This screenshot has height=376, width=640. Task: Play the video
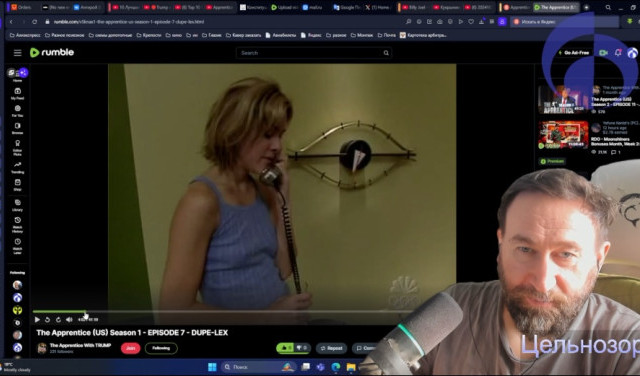coord(37,320)
